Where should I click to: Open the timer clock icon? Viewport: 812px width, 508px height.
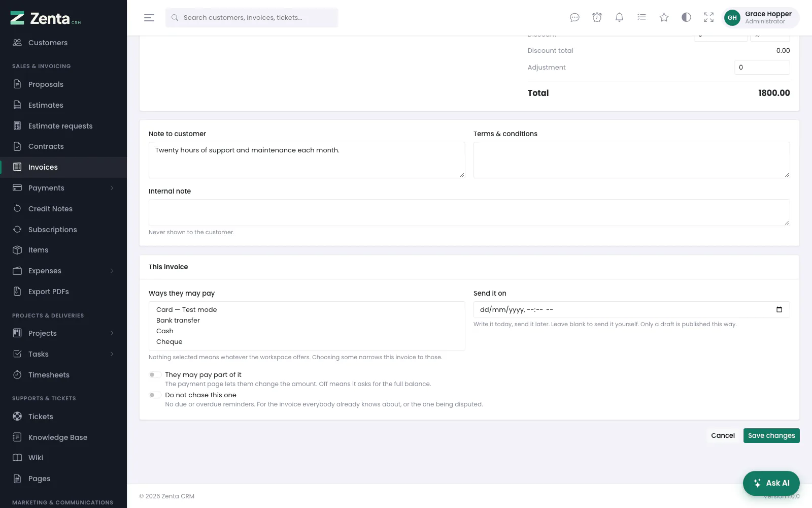point(597,18)
